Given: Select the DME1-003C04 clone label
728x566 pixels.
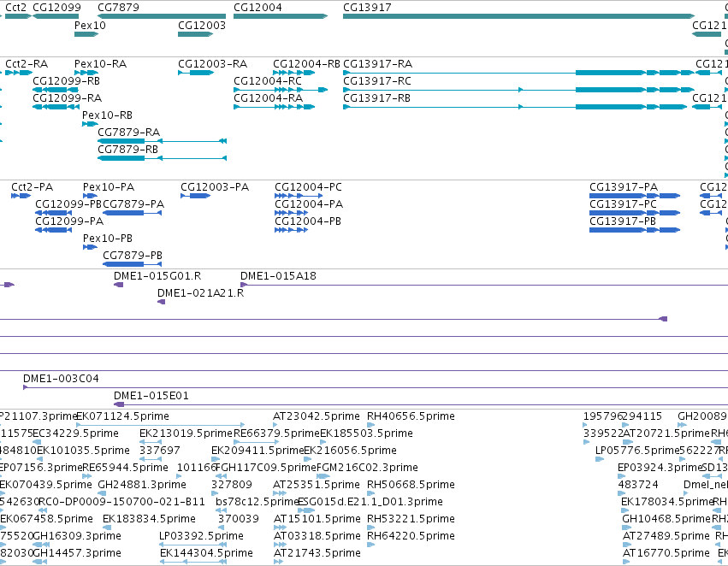Looking at the screenshot, I should (61, 379).
